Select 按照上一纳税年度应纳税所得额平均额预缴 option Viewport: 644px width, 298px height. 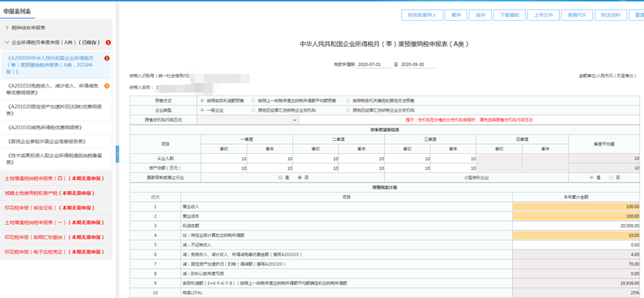(253, 100)
